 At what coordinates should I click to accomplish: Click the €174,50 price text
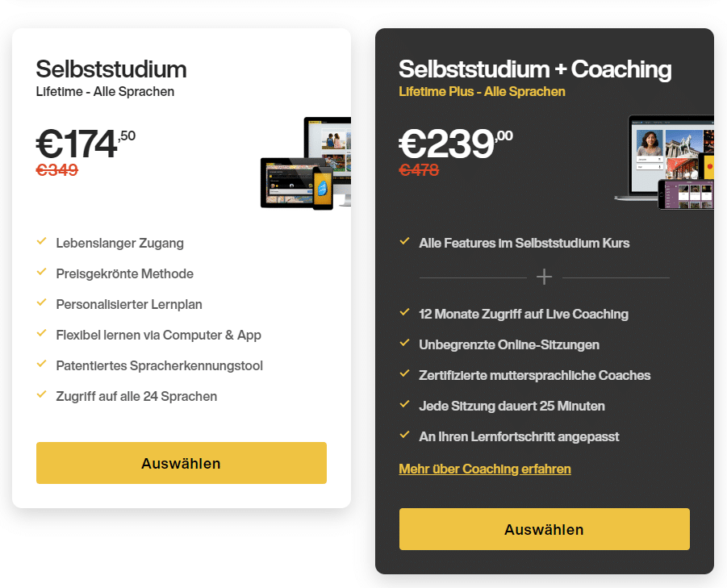click(x=86, y=144)
